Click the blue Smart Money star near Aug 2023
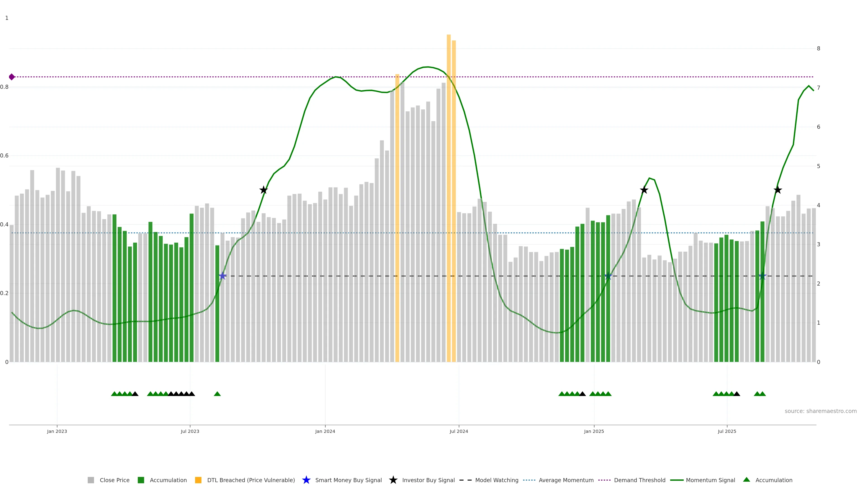 222,276
